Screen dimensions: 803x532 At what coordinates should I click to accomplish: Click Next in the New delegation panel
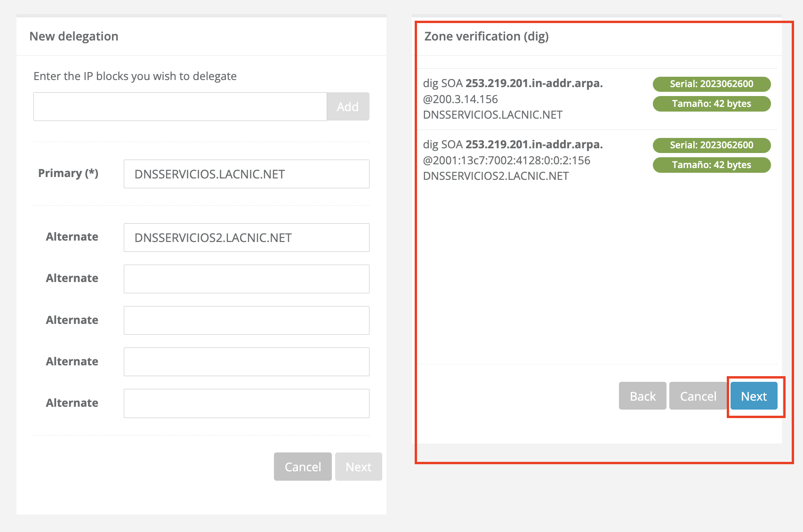[358, 467]
